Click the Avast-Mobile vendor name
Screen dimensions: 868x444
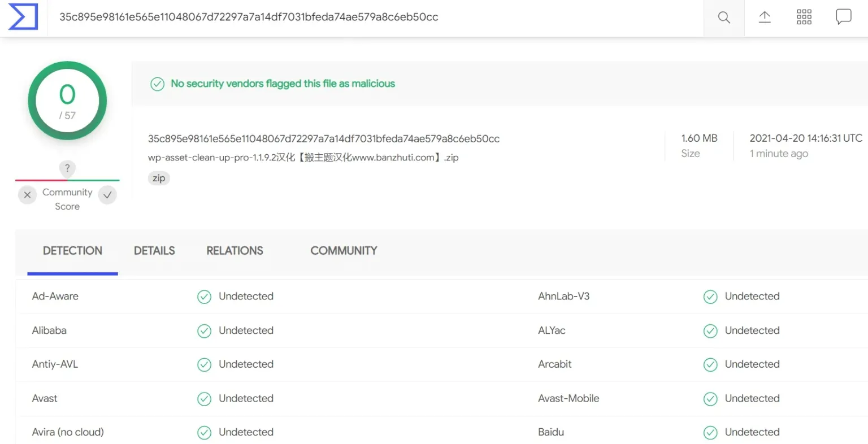click(568, 399)
